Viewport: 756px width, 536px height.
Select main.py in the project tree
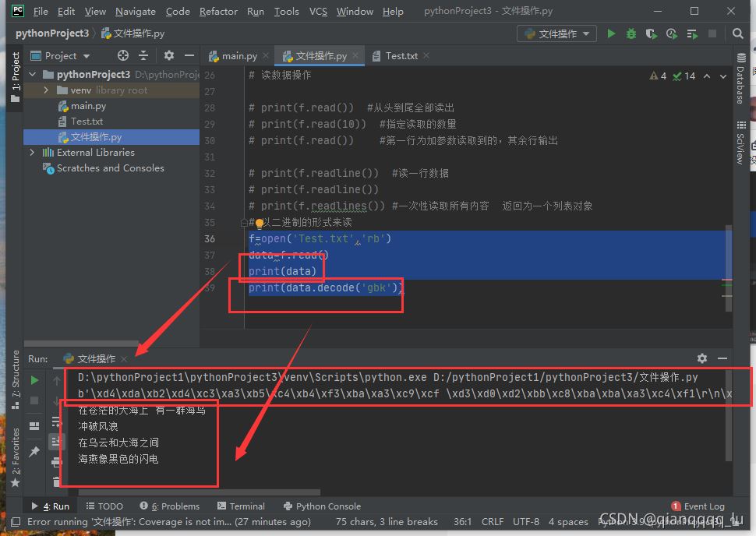pyautogui.click(x=88, y=106)
